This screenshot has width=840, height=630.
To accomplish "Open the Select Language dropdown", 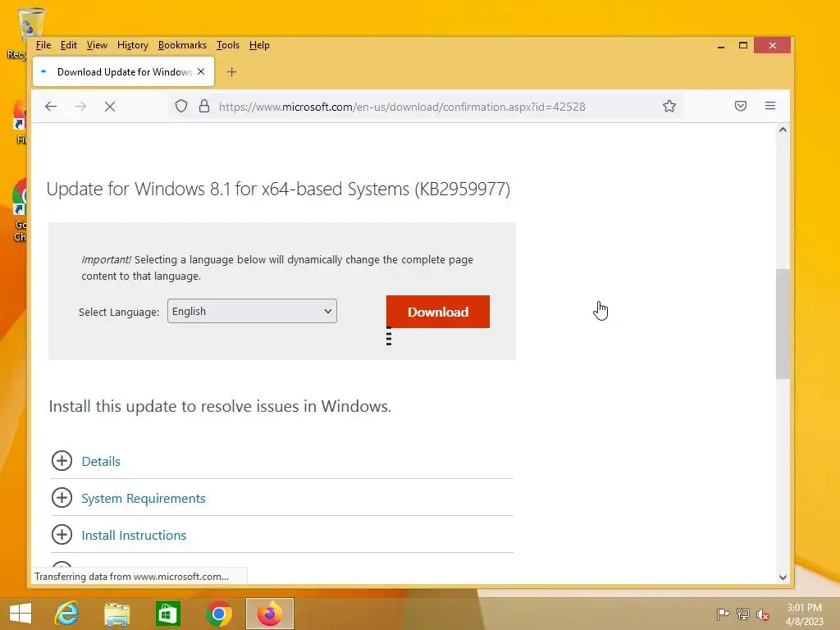I will point(252,311).
